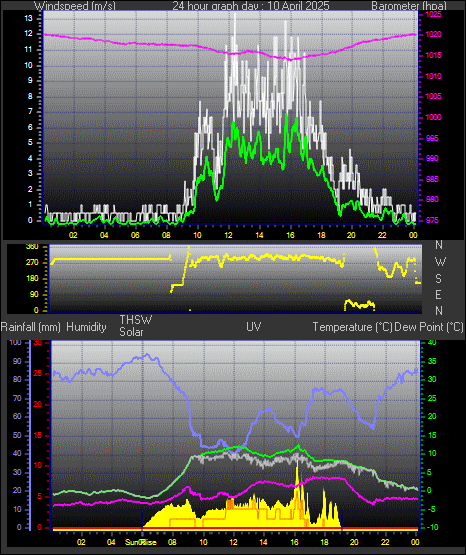Viewport: 466px width, 555px height.
Task: Click the 70 value on humidity axis
Action: click(x=17, y=399)
